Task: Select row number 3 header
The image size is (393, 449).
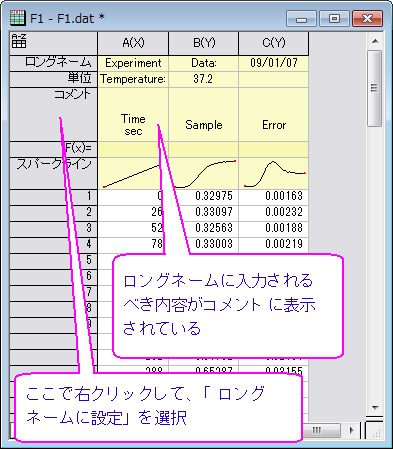Action: [54, 228]
